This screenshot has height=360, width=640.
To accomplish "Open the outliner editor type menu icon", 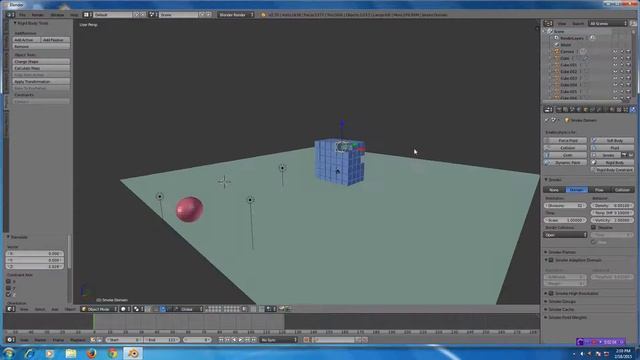I will pyautogui.click(x=549, y=24).
